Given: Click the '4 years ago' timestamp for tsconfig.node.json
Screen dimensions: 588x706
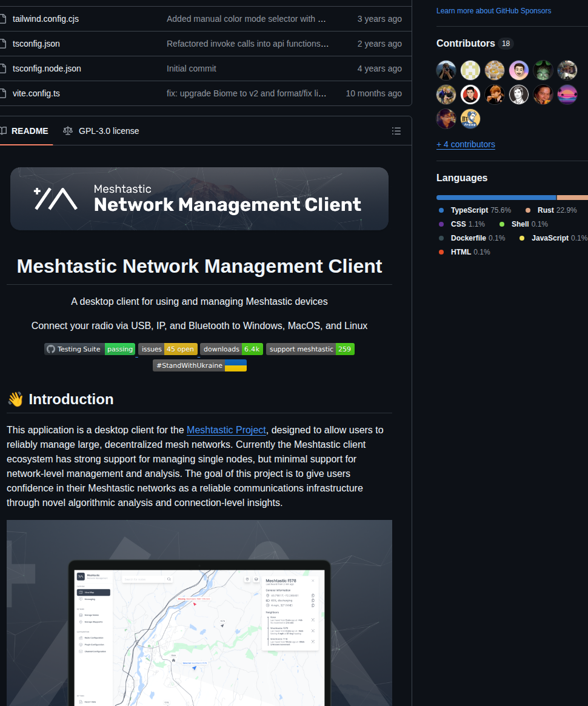Looking at the screenshot, I should (x=379, y=68).
